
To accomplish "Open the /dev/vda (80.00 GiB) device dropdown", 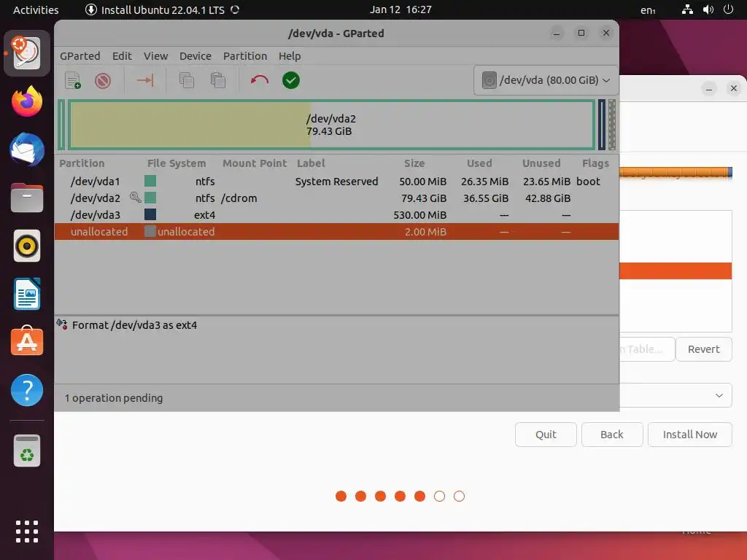I will [546, 80].
